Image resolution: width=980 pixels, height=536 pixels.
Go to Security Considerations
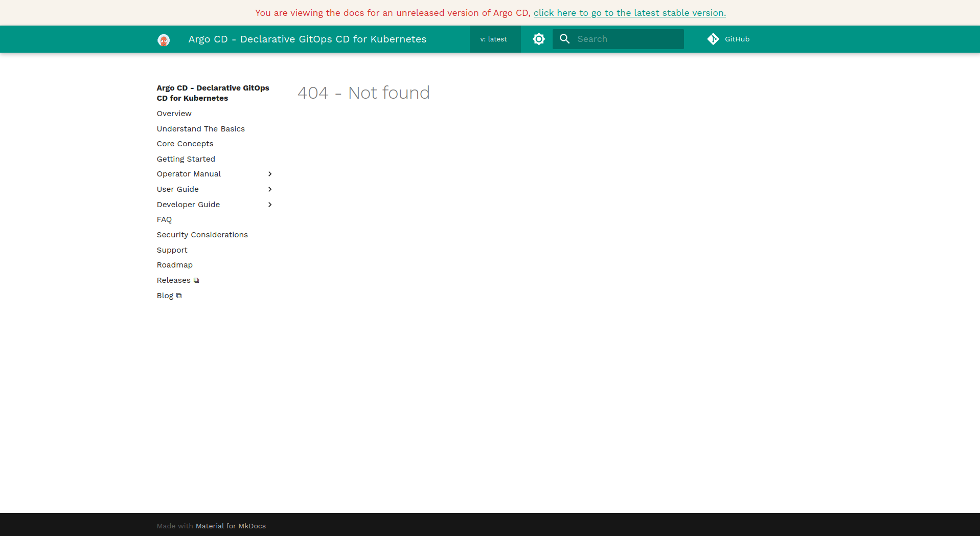[202, 235]
